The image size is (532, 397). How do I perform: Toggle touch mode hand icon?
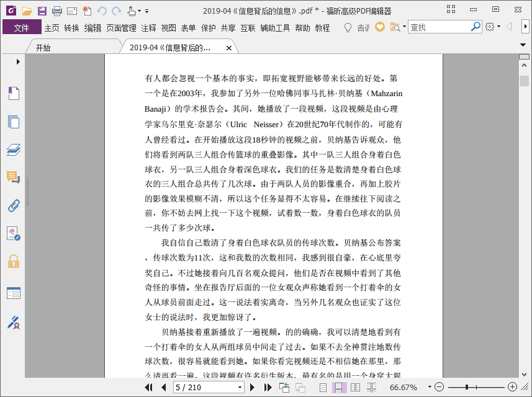click(x=132, y=11)
